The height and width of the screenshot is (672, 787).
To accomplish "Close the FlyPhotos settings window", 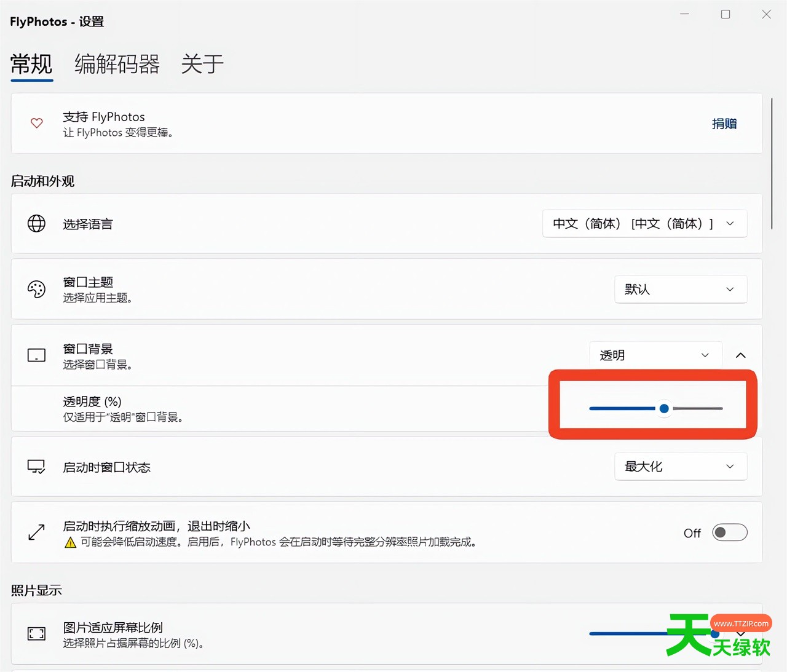I will (766, 14).
